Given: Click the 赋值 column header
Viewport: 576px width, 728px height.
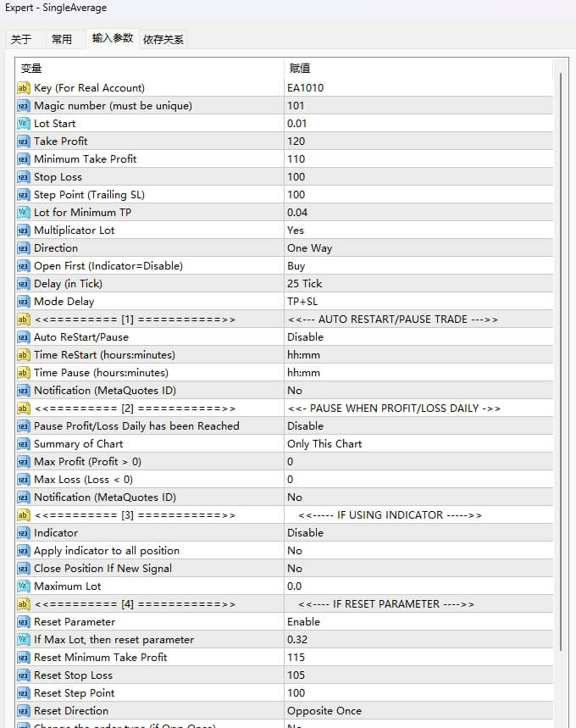Looking at the screenshot, I should click(415, 69).
